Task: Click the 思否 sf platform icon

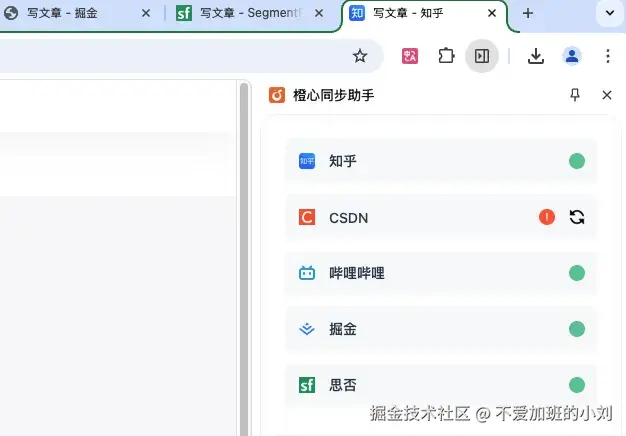Action: [x=307, y=385]
